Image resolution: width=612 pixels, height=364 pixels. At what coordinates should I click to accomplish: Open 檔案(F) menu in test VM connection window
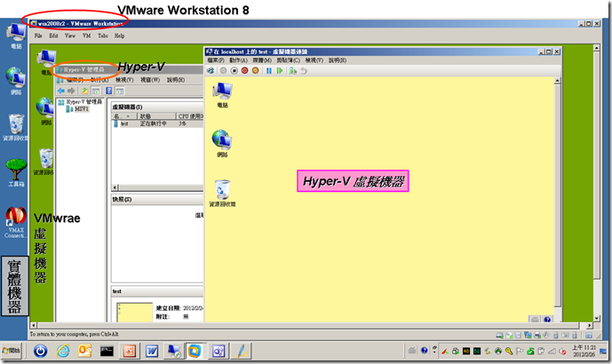coord(216,60)
